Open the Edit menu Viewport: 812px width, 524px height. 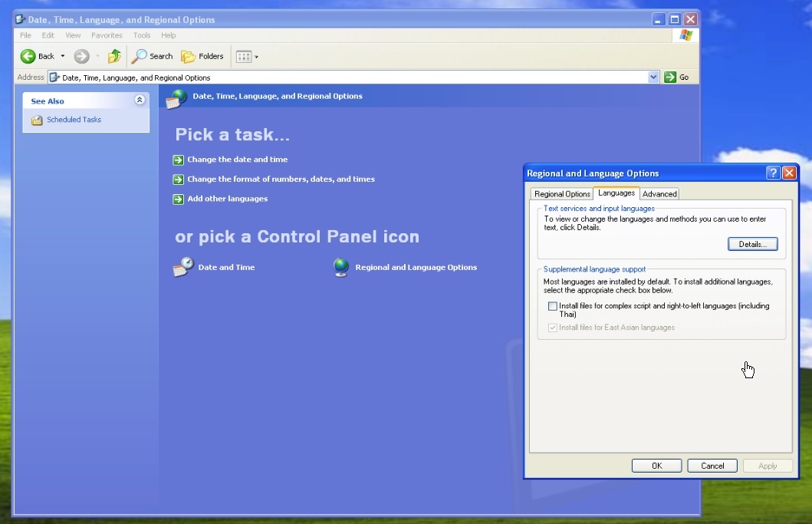[48, 35]
